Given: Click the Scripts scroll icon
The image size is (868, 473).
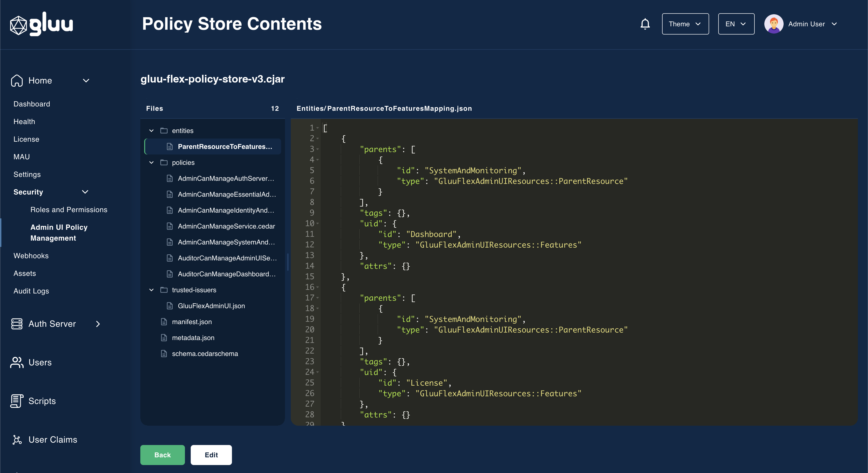Looking at the screenshot, I should pyautogui.click(x=17, y=401).
